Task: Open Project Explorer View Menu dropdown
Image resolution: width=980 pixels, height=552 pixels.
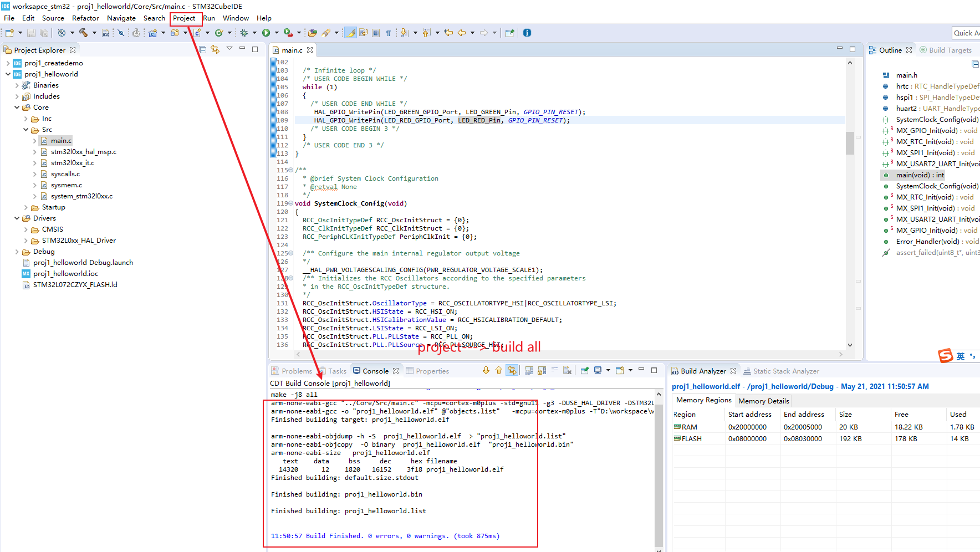Action: 229,49
